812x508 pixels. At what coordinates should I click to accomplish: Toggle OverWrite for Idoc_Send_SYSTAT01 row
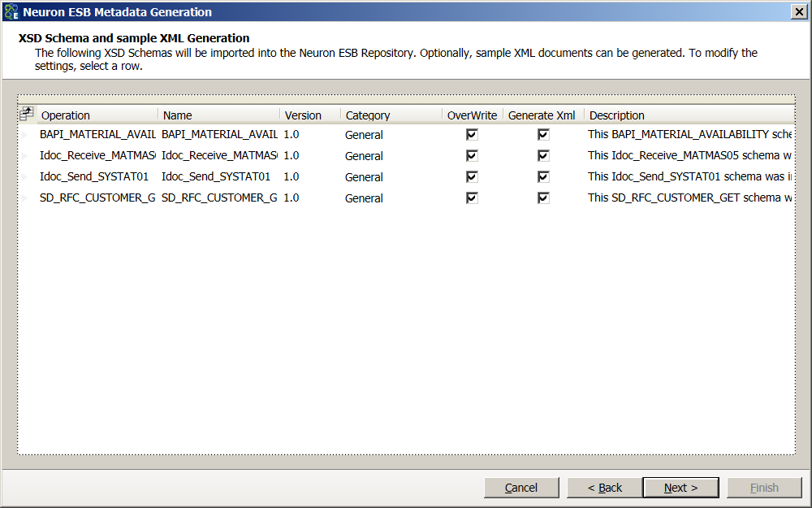[x=472, y=176]
